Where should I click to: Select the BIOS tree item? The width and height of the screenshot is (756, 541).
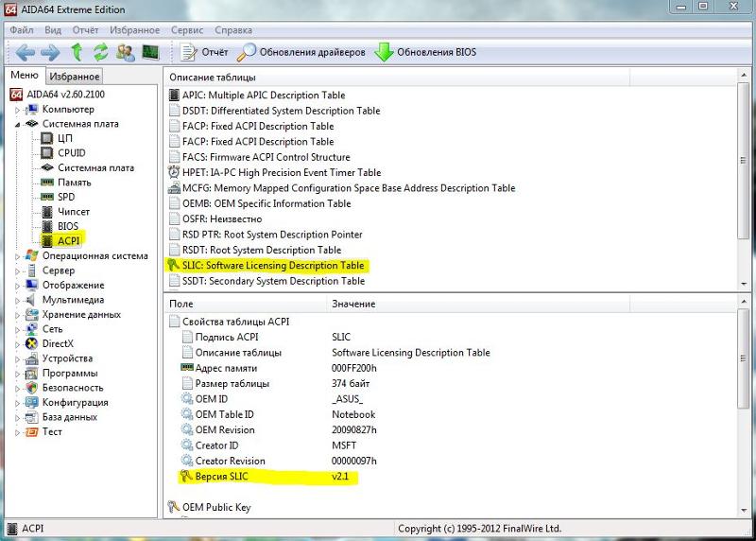tap(68, 226)
